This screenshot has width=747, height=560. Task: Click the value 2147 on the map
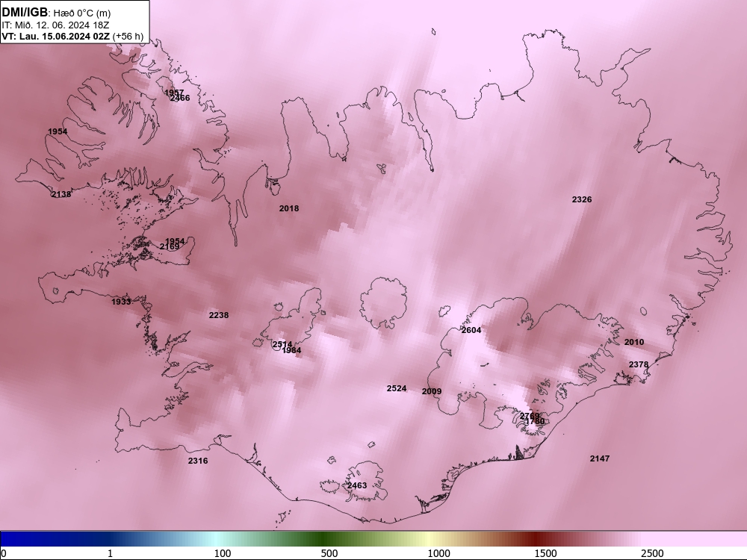click(x=599, y=458)
